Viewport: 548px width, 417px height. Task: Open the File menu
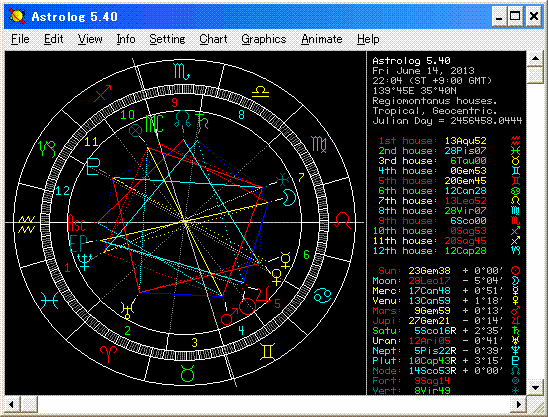tap(20, 39)
